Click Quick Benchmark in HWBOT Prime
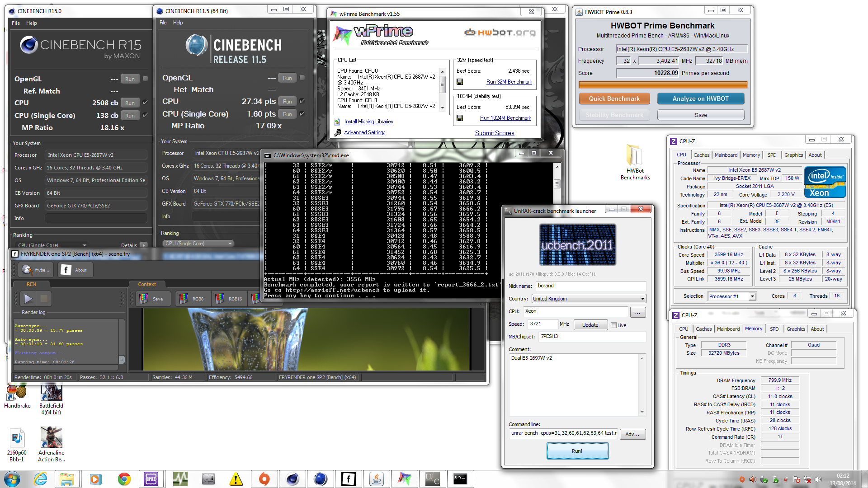The image size is (868, 488). pyautogui.click(x=614, y=99)
